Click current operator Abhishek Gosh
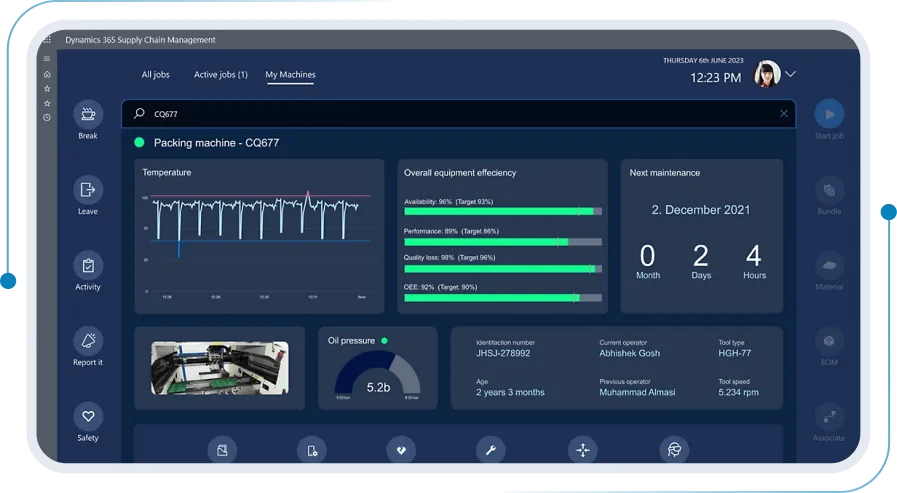Screen dimensions: 897x493 click(x=629, y=353)
